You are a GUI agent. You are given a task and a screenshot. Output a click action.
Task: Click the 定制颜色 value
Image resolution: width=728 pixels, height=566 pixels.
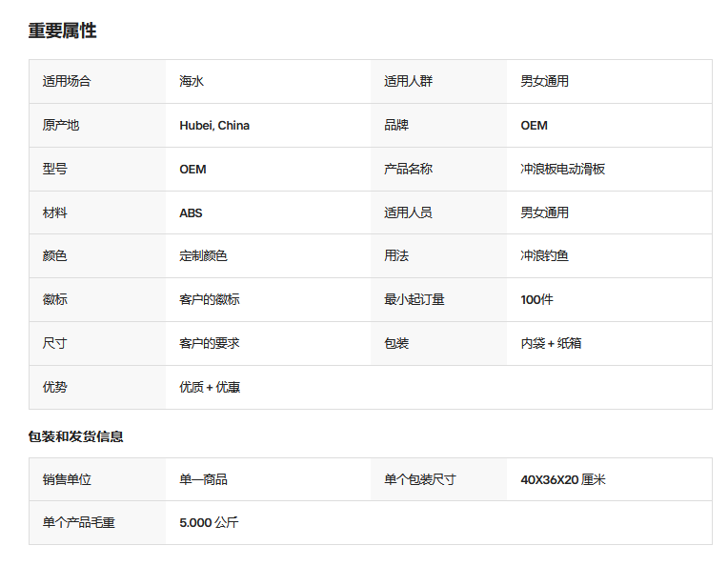(x=203, y=255)
